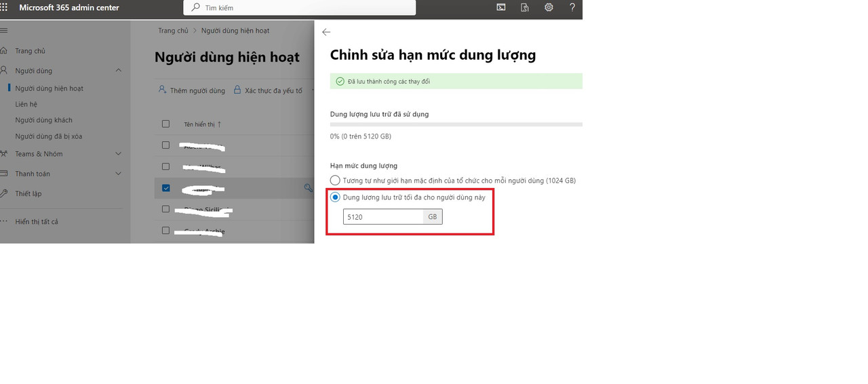Click the magnifier icon in the search box
Screen dimensions: 868x384
[196, 7]
